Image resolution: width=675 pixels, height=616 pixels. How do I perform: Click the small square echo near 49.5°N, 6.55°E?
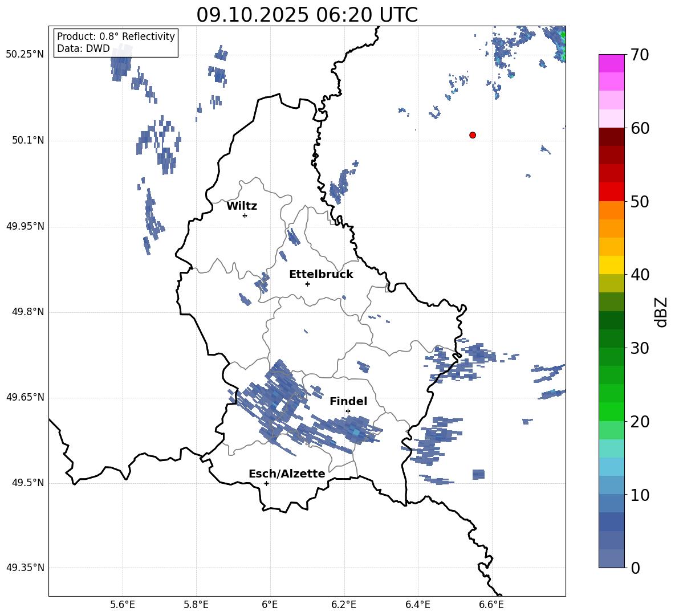coord(478,475)
